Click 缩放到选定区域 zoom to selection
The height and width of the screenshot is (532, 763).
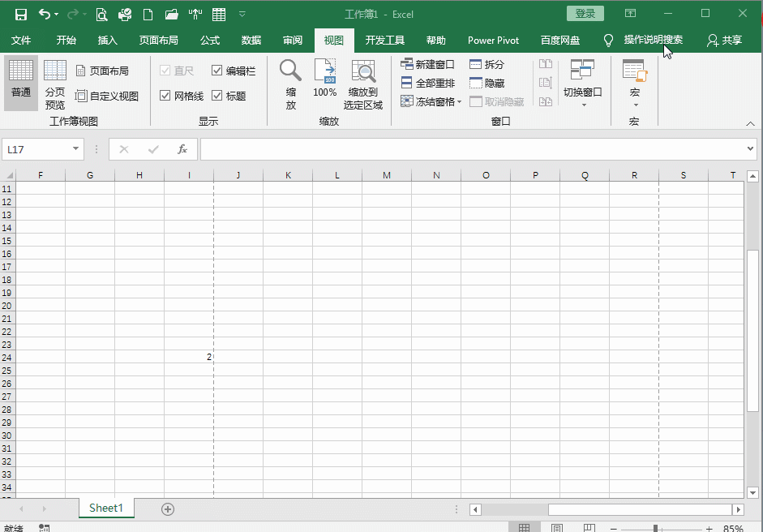pyautogui.click(x=363, y=84)
